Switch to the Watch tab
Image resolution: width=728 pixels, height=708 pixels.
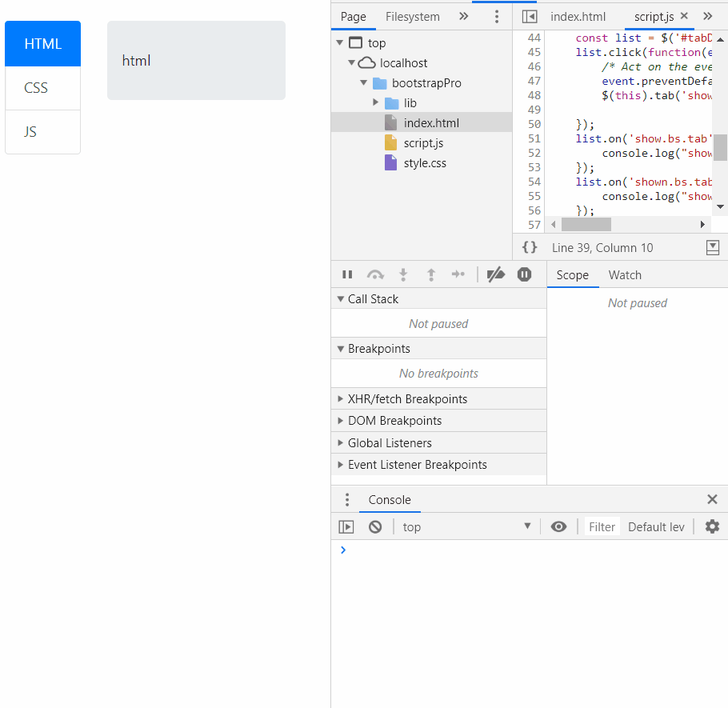pos(625,275)
